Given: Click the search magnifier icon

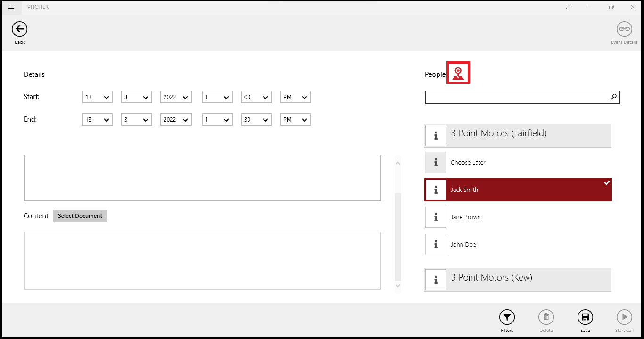Looking at the screenshot, I should (613, 97).
